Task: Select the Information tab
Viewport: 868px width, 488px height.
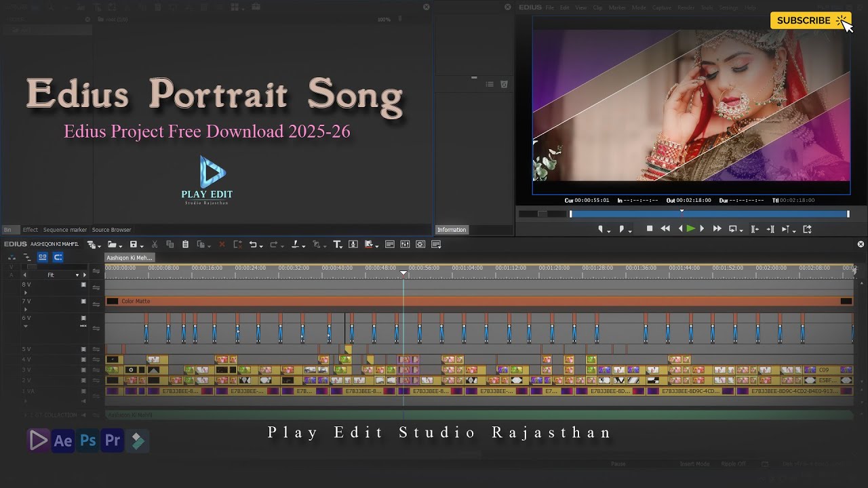Action: coord(452,230)
